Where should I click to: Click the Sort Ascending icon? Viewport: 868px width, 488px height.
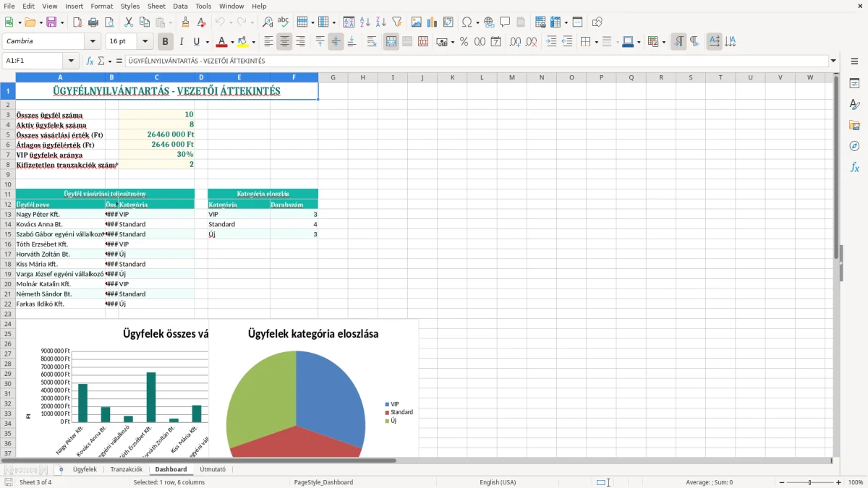click(365, 22)
